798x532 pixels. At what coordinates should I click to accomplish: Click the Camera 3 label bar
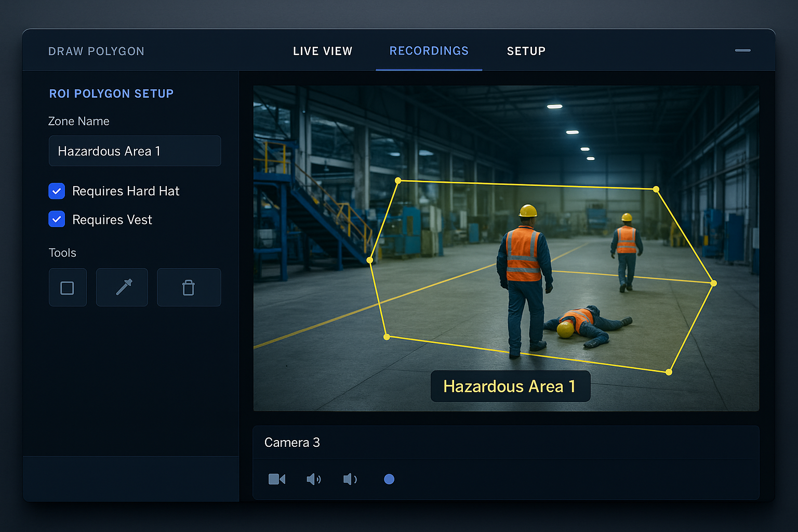coord(292,442)
